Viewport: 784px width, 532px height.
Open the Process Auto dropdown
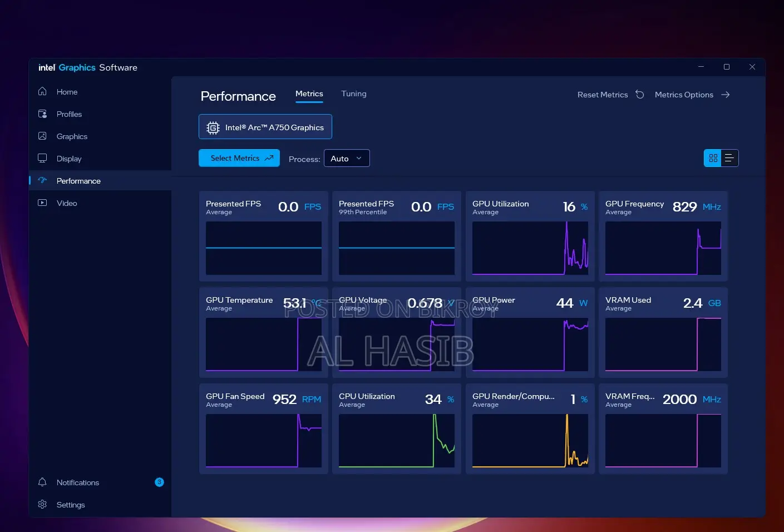pos(347,159)
